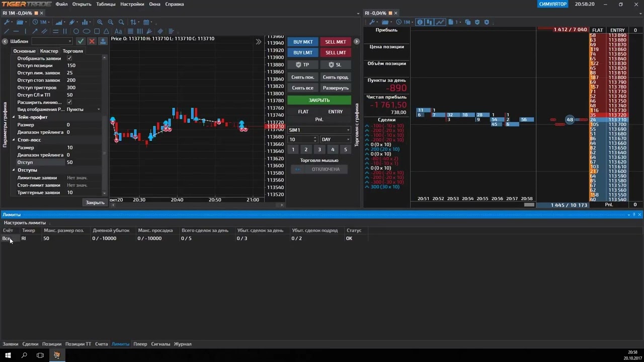
Task: Toggle mouse trading switch 'ОТКЛЮЧЕНА'
Action: [319, 169]
